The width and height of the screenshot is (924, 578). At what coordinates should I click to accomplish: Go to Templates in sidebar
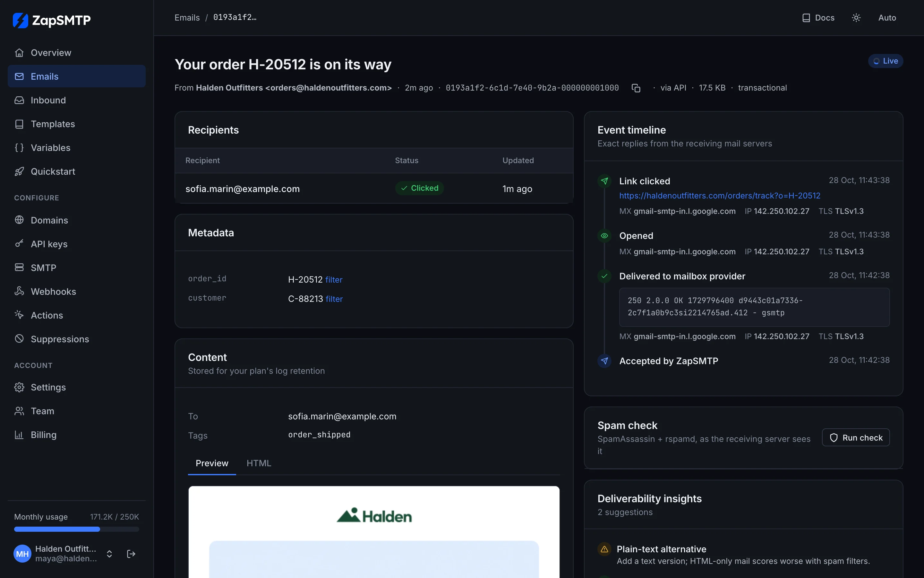pyautogui.click(x=76, y=124)
